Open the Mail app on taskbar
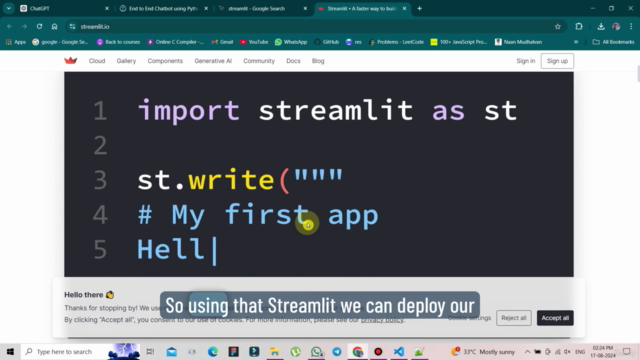640x360 pixels. [x=171, y=351]
